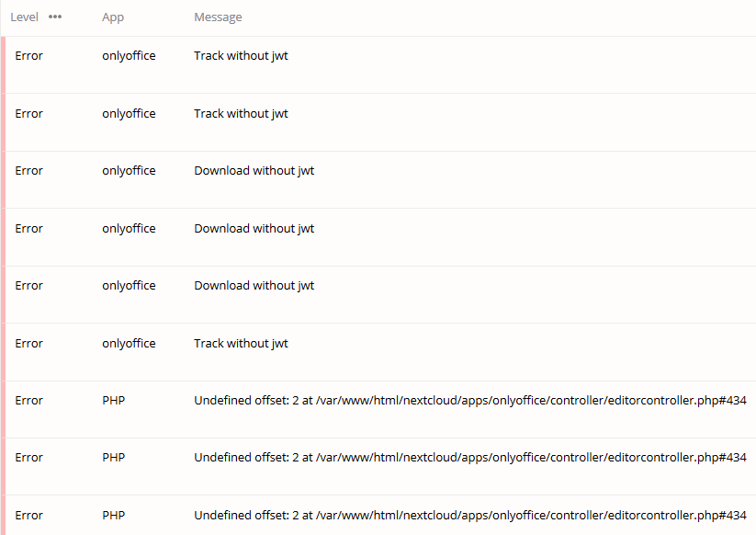Screen dimensions: 756x535
Task: Open the Level column header menu
Action: pyautogui.click(x=24, y=16)
